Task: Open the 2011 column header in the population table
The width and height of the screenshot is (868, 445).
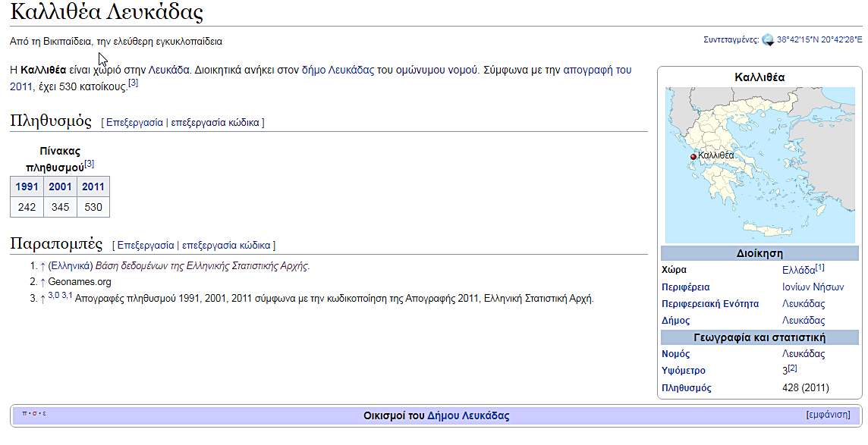Action: [x=93, y=186]
